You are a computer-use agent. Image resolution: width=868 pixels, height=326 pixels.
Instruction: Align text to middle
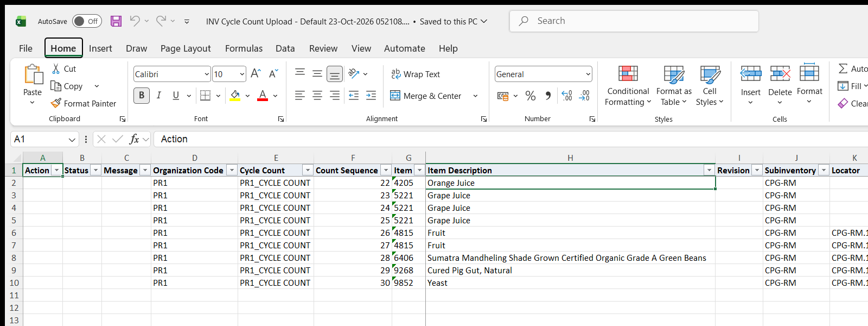pyautogui.click(x=317, y=73)
